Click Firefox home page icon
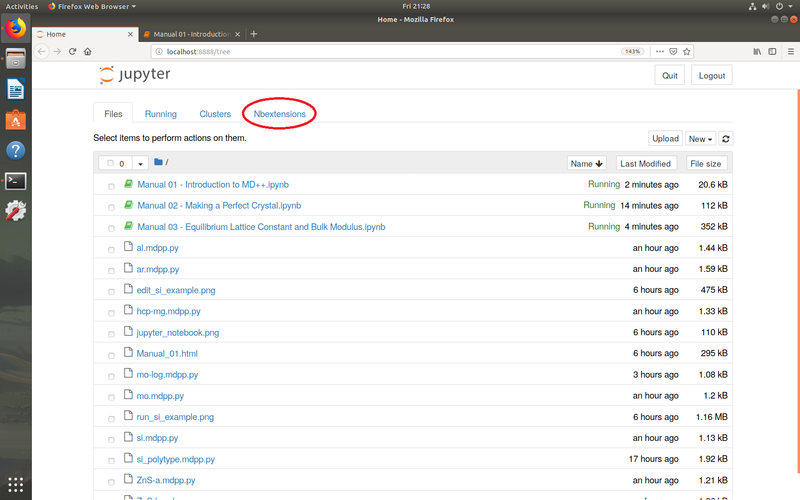 coord(88,52)
